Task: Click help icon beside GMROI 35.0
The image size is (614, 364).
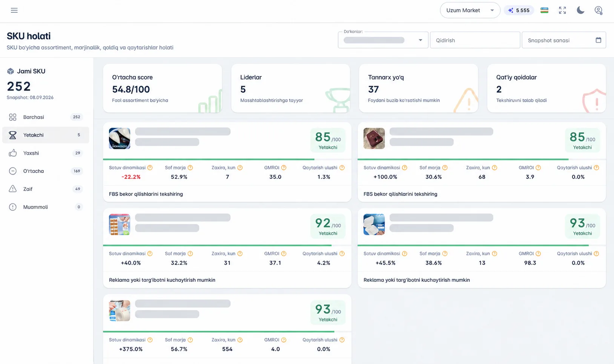Action: pyautogui.click(x=284, y=168)
